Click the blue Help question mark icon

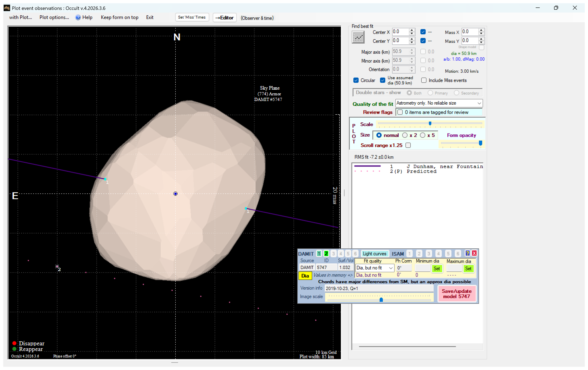pyautogui.click(x=78, y=17)
